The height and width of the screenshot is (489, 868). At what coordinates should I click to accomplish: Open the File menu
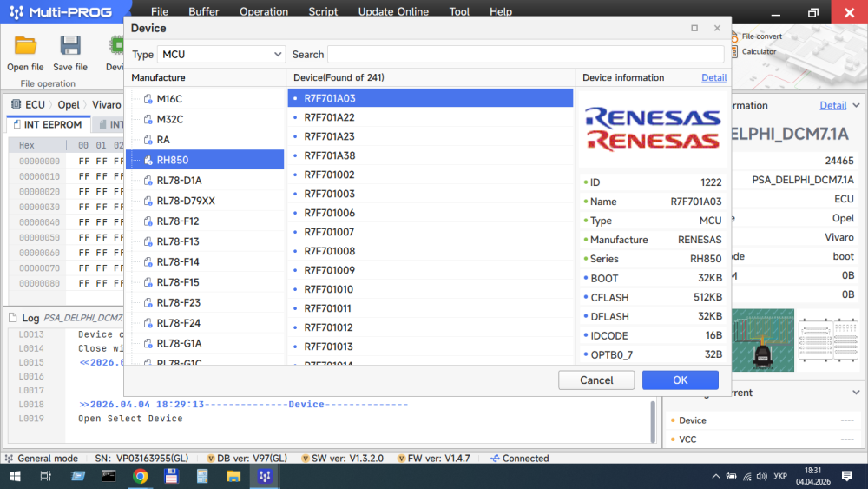pos(160,11)
